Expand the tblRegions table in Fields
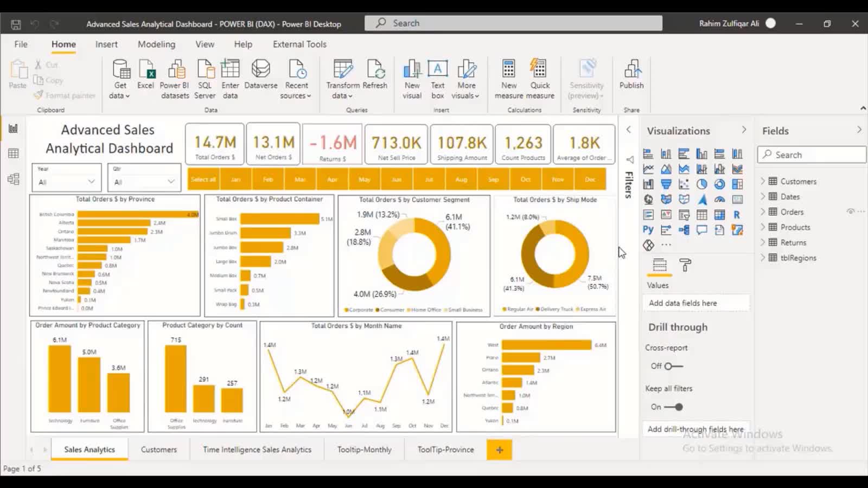This screenshot has height=488, width=868. click(763, 258)
